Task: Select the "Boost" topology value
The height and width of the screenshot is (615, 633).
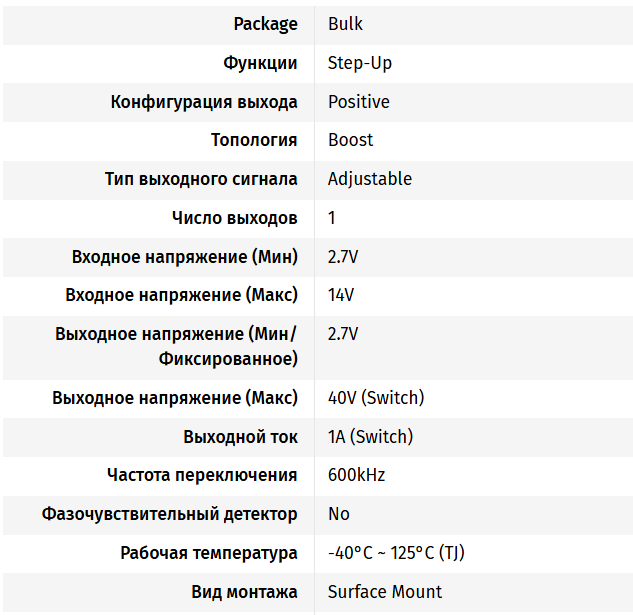Action: 350,140
